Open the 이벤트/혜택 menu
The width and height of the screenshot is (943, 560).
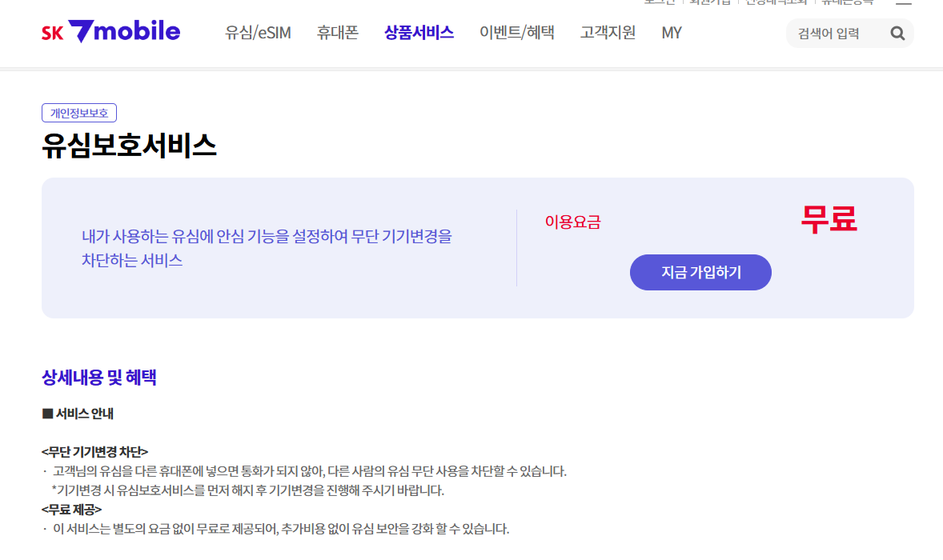[x=516, y=33]
